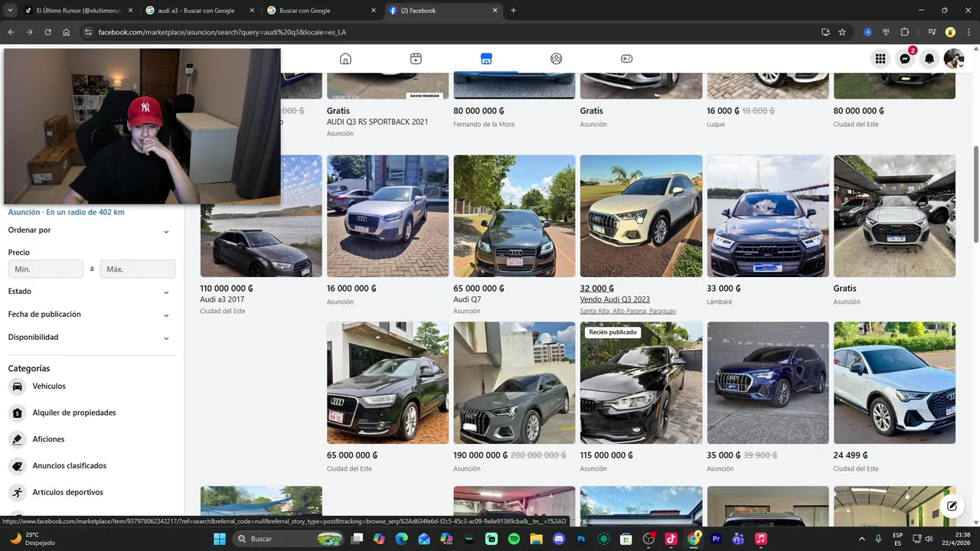Click the compose new message pencil icon
Viewport: 980px width, 551px height.
[952, 506]
